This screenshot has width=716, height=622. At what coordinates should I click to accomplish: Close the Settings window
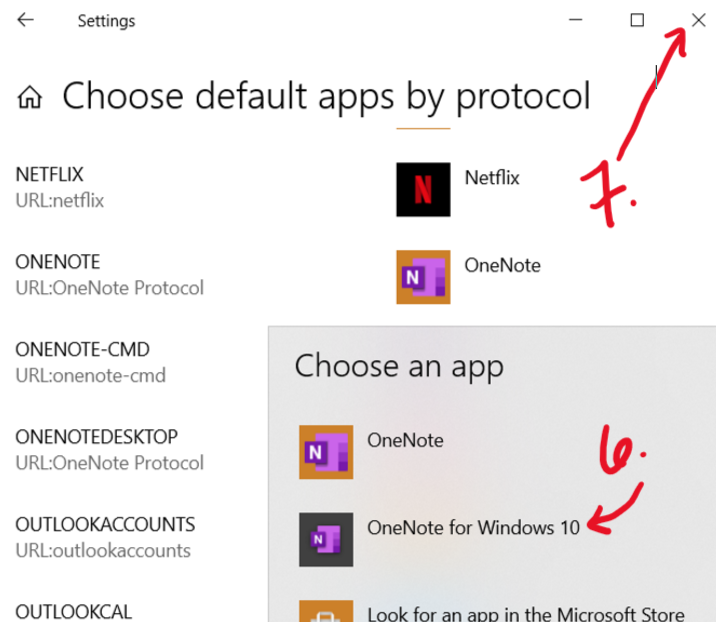coord(698,20)
